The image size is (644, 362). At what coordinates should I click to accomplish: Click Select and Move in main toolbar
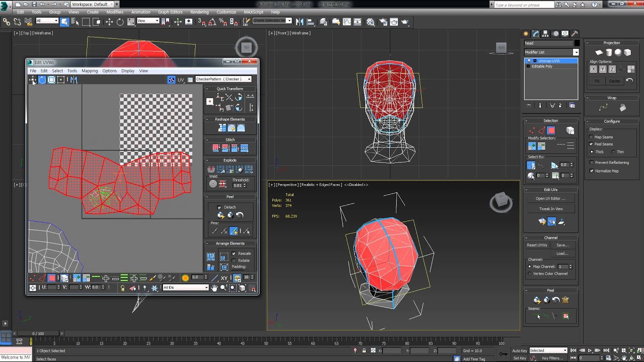coord(109,22)
